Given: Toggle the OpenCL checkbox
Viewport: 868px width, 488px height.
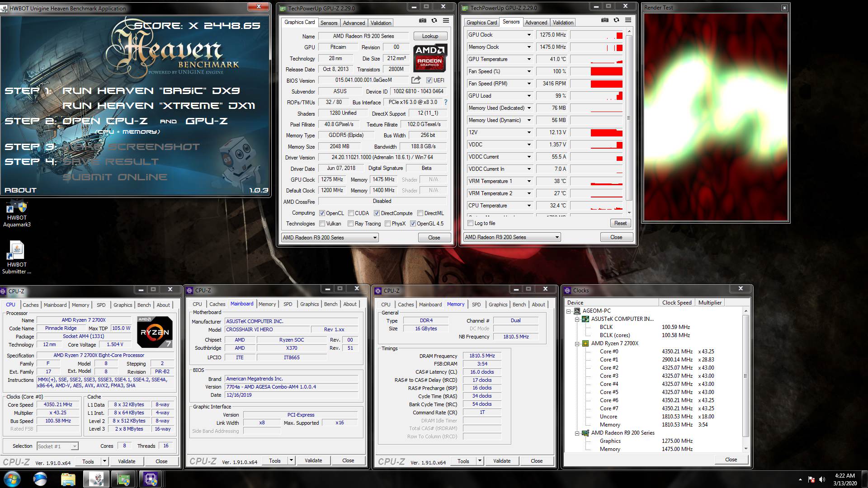Looking at the screenshot, I should pyautogui.click(x=322, y=213).
